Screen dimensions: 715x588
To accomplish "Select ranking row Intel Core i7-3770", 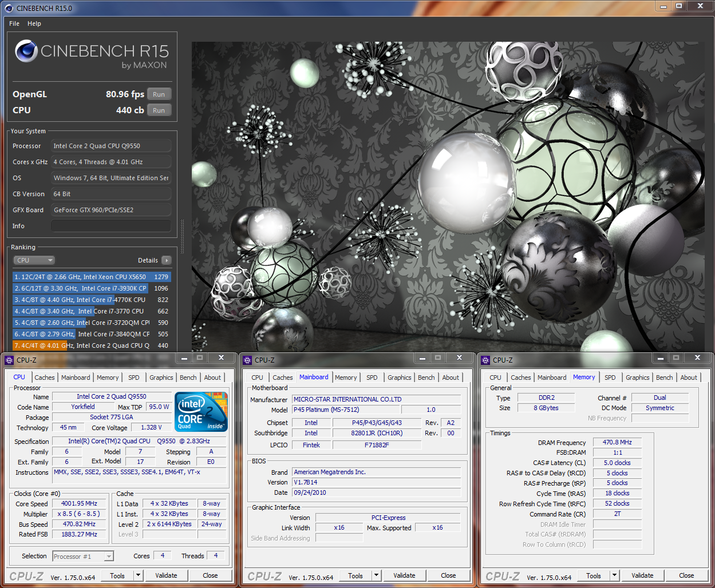I will [x=92, y=311].
